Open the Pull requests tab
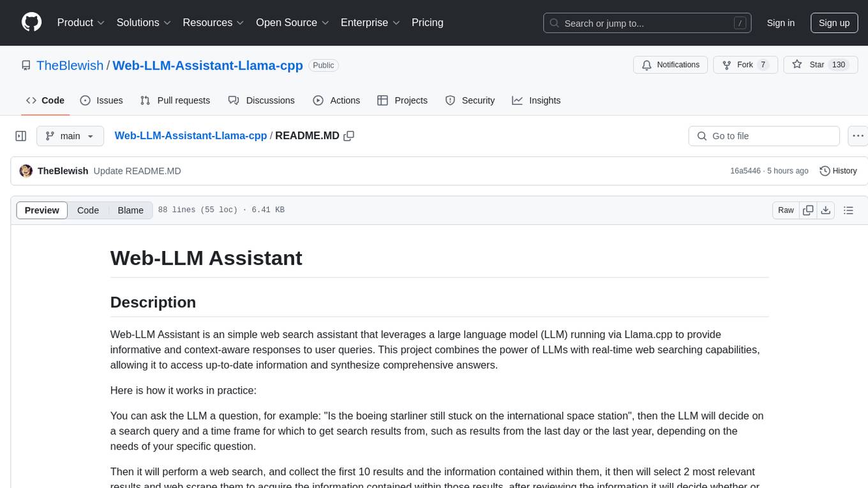Screen dimensions: 868x488 click(175, 100)
